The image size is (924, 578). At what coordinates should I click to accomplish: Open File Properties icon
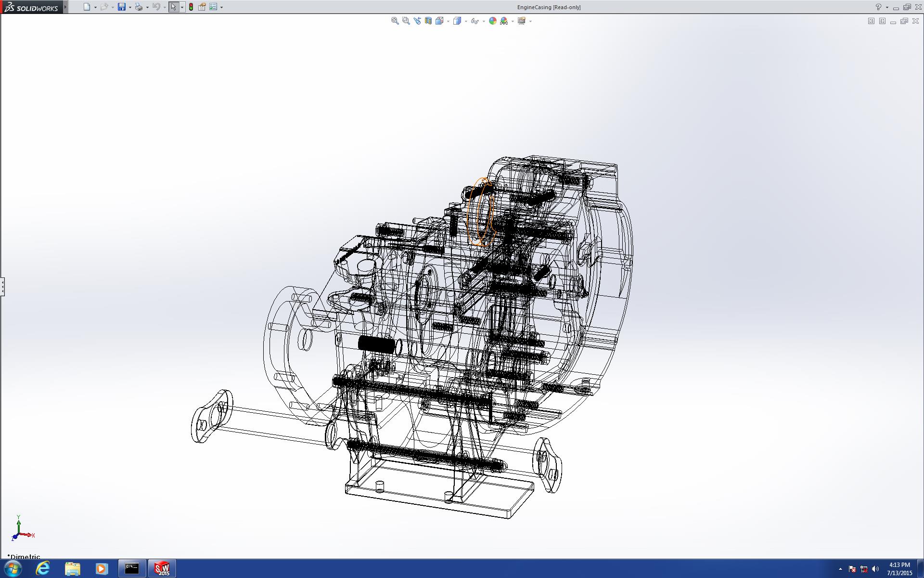202,7
